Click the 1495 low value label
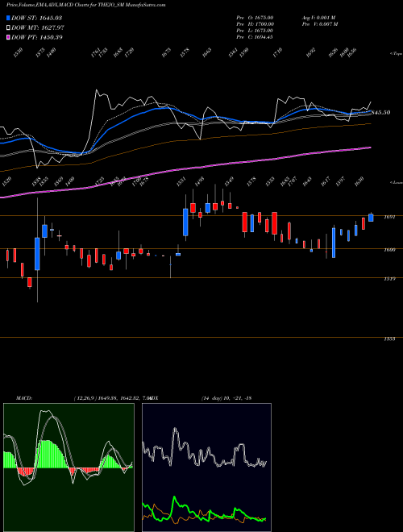Viewport: 403px width, 532px height. tap(199, 181)
